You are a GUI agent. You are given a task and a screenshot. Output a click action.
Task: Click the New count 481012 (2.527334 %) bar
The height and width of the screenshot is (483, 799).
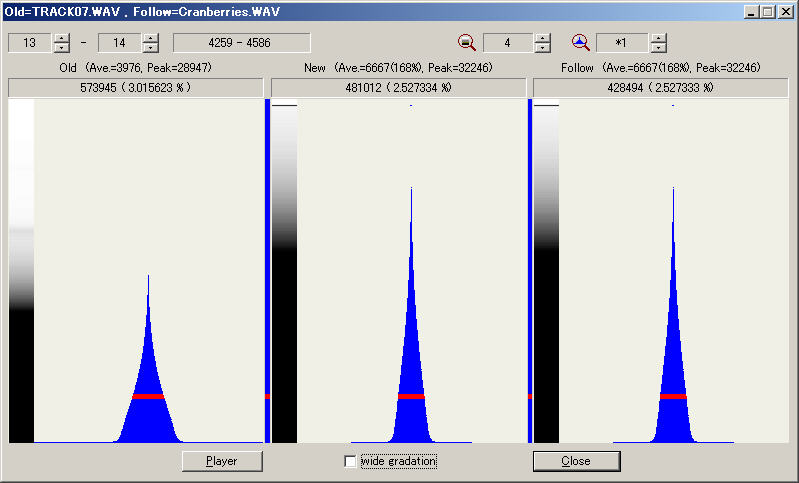point(398,88)
